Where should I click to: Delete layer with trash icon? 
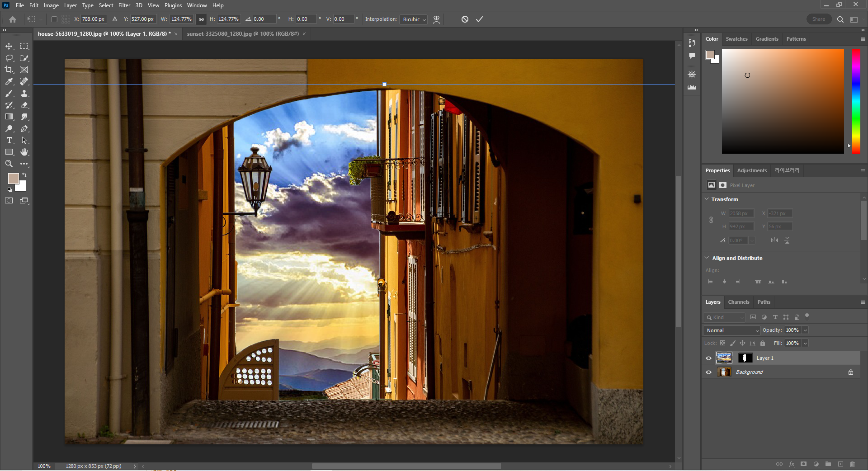852,464
